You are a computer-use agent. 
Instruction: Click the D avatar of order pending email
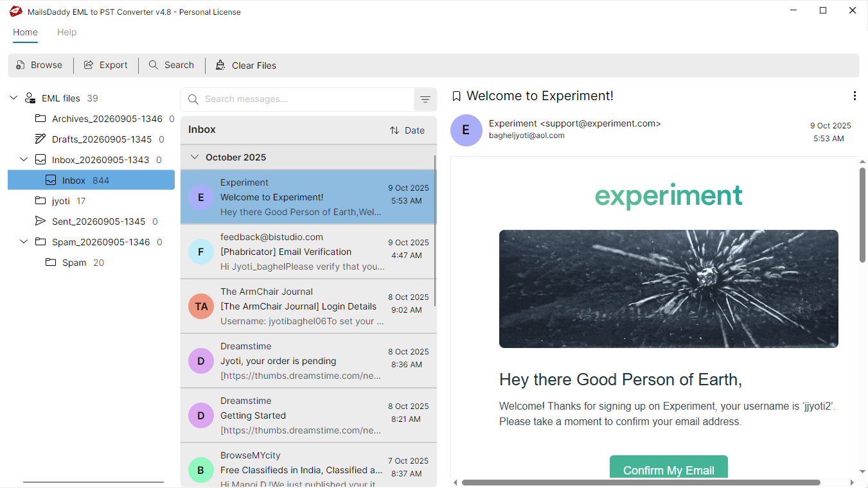pyautogui.click(x=201, y=361)
